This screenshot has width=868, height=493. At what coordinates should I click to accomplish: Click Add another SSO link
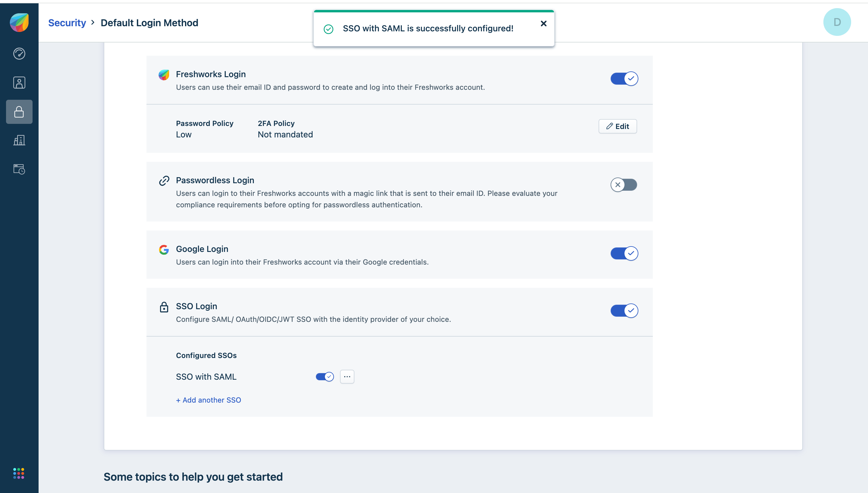click(209, 399)
